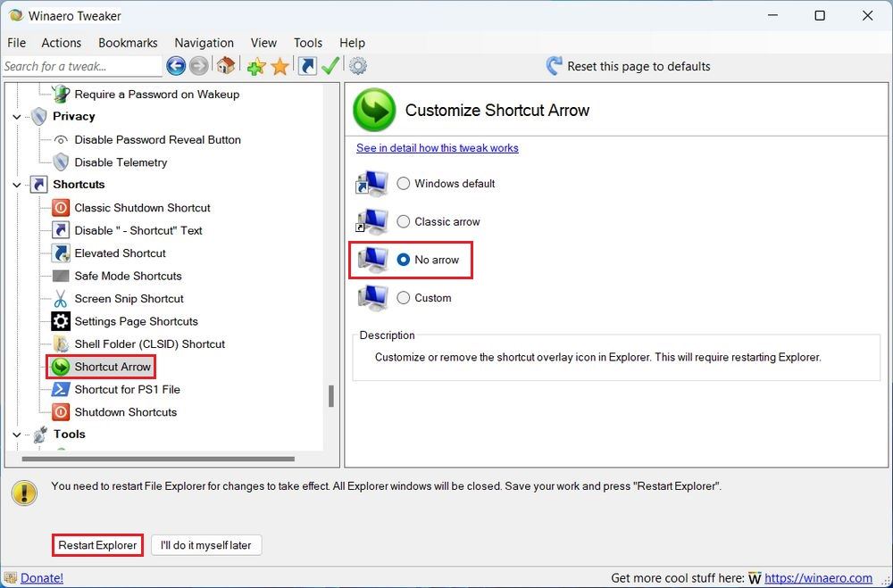893x588 pixels.
Task: Click the PowerShell PS1 file icon
Action: tap(61, 389)
